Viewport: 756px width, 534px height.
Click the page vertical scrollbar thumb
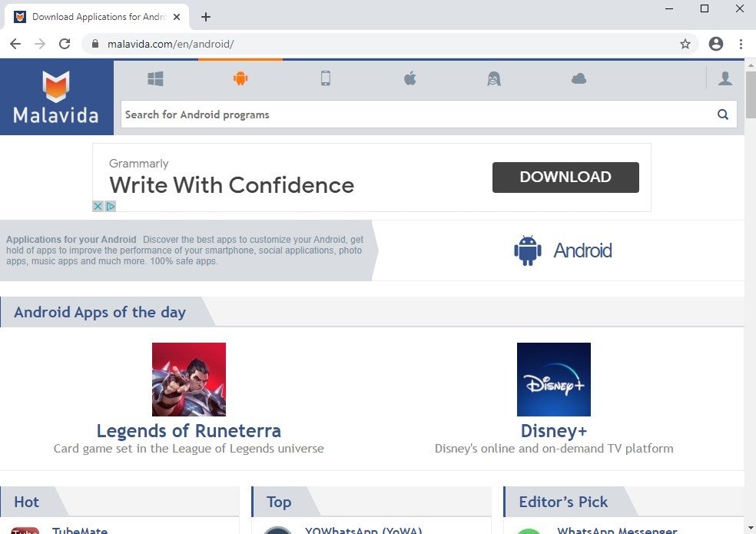coord(751,95)
